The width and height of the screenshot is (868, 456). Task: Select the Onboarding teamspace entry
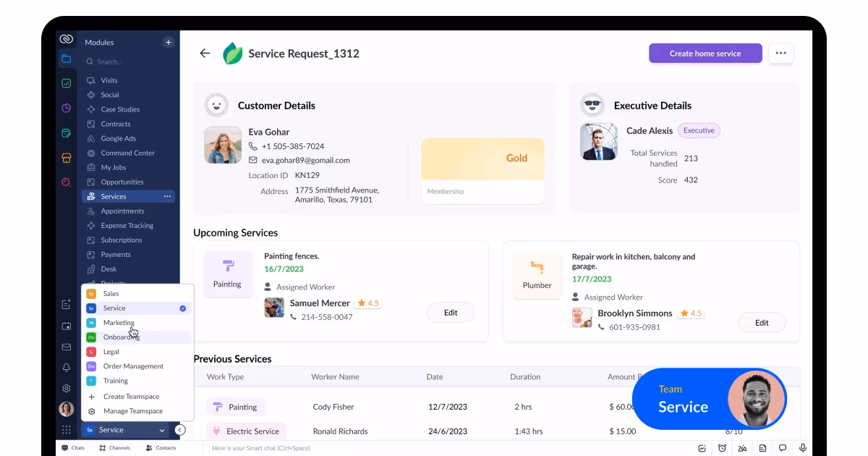(122, 337)
